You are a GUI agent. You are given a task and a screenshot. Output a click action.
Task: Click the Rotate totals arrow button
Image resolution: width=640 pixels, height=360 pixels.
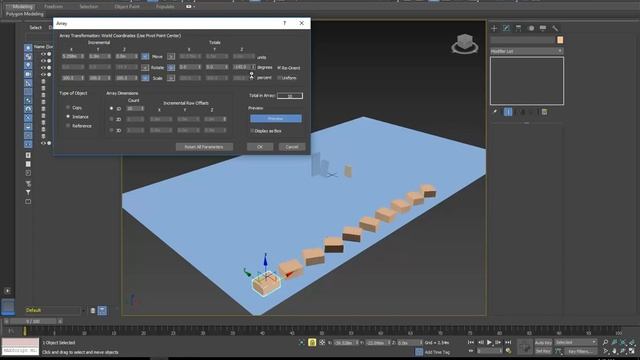point(171,67)
